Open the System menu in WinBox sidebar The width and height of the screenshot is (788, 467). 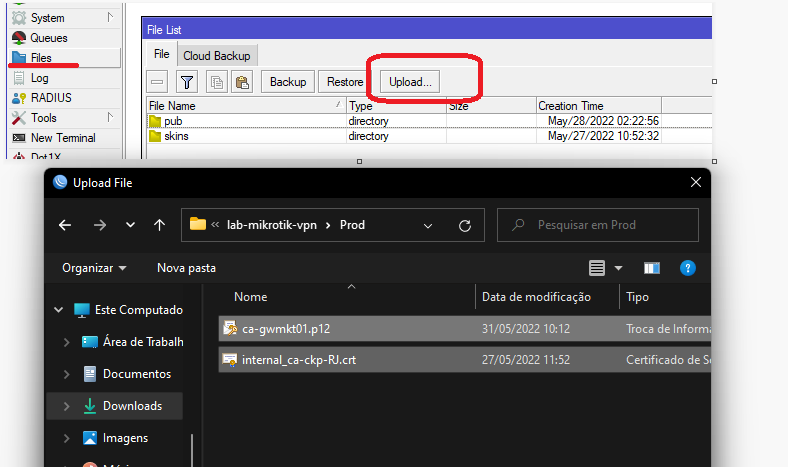(x=65, y=18)
